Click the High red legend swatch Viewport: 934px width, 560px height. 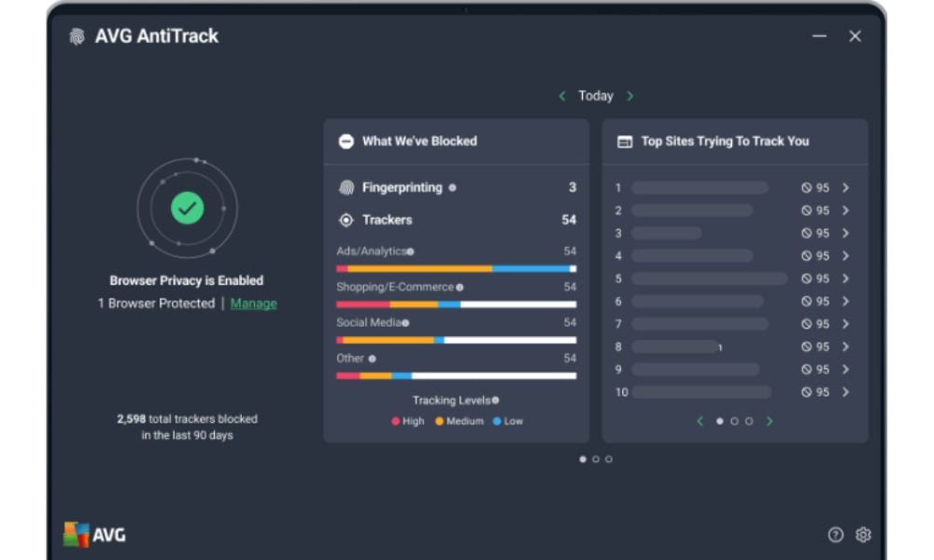pyautogui.click(x=395, y=421)
